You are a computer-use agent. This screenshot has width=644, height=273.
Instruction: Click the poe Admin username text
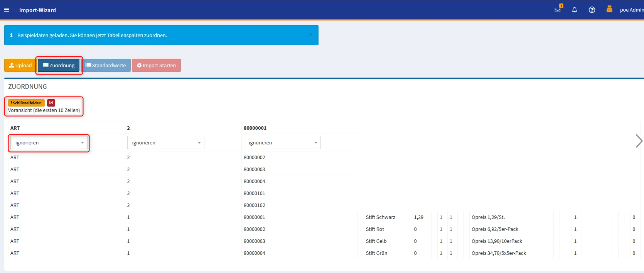(x=631, y=10)
